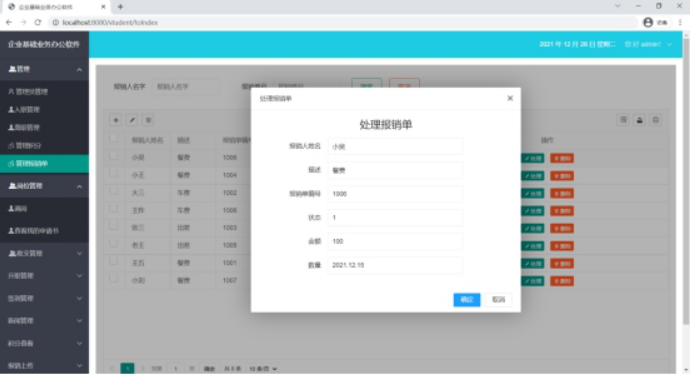
Task: Click the green 处理 button for row 1002
Action: pyautogui.click(x=533, y=193)
